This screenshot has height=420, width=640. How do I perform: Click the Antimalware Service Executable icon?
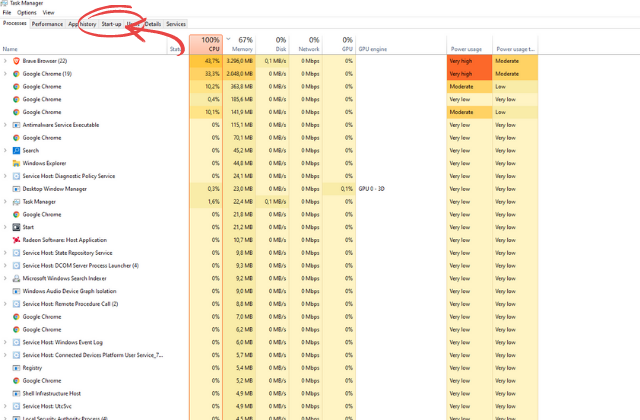[x=16, y=125]
